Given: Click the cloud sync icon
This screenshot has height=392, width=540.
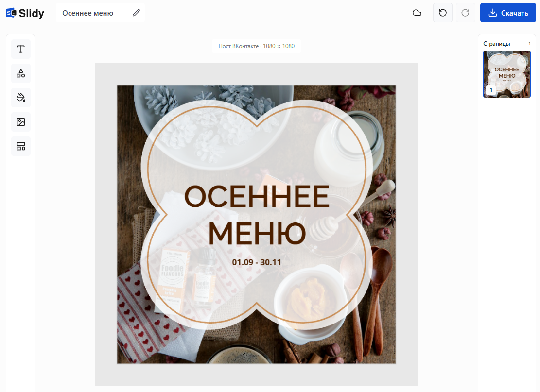Looking at the screenshot, I should point(417,13).
